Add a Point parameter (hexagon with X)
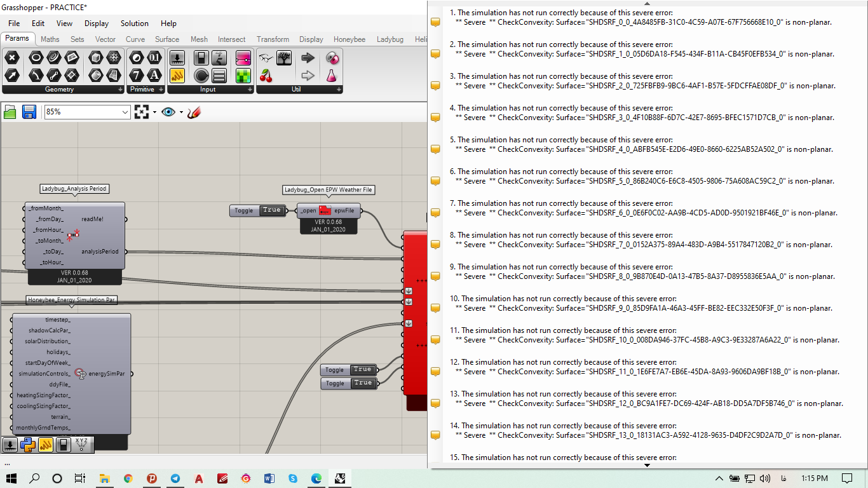 click(12, 58)
